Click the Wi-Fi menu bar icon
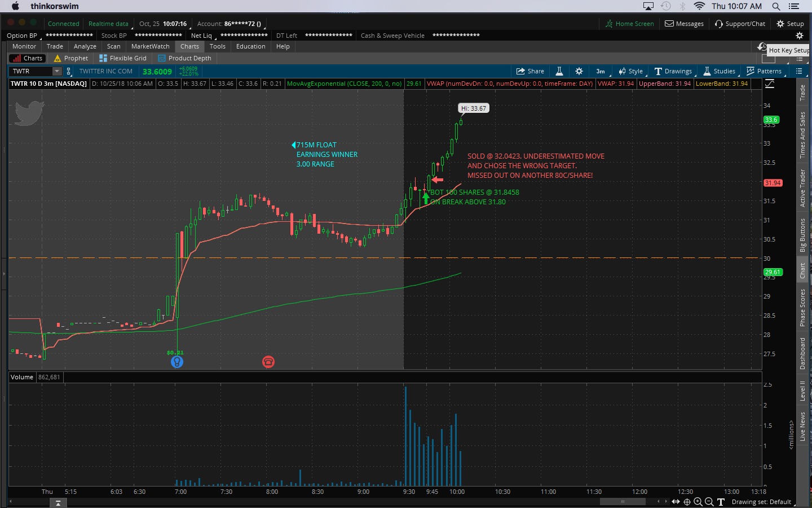 [x=699, y=6]
